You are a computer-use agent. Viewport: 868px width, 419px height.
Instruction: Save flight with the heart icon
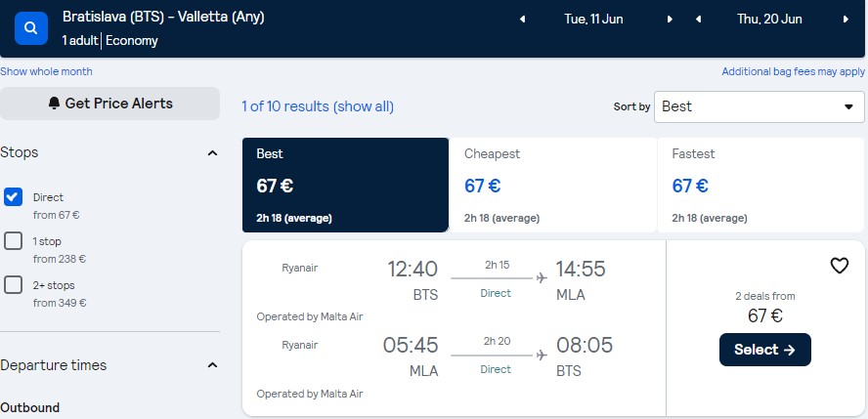[x=840, y=266]
